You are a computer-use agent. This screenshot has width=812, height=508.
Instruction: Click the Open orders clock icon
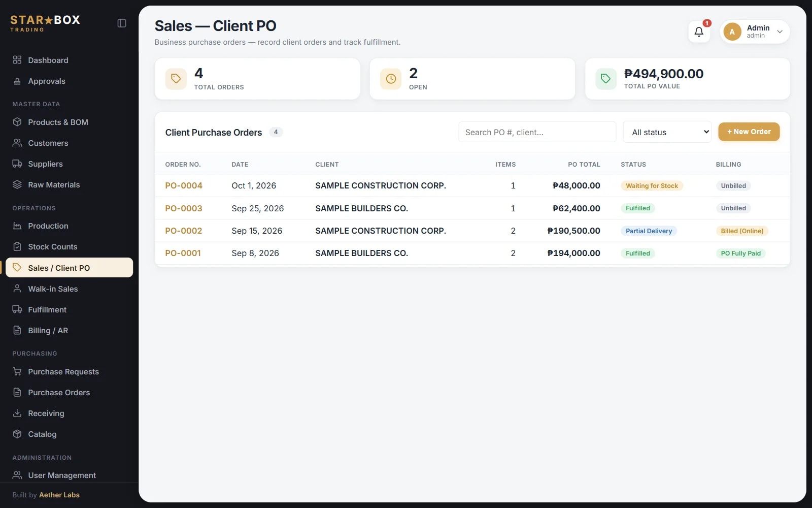click(x=391, y=79)
